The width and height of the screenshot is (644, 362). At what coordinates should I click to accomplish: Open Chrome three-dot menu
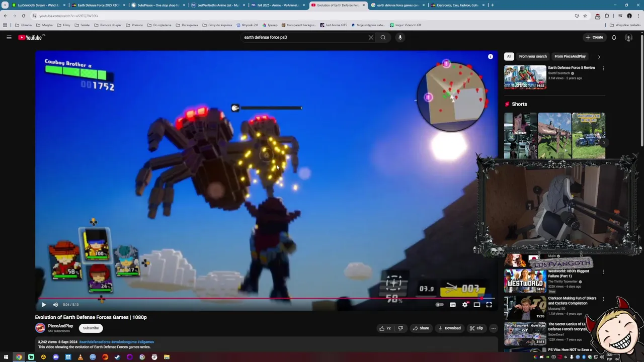pos(638,16)
